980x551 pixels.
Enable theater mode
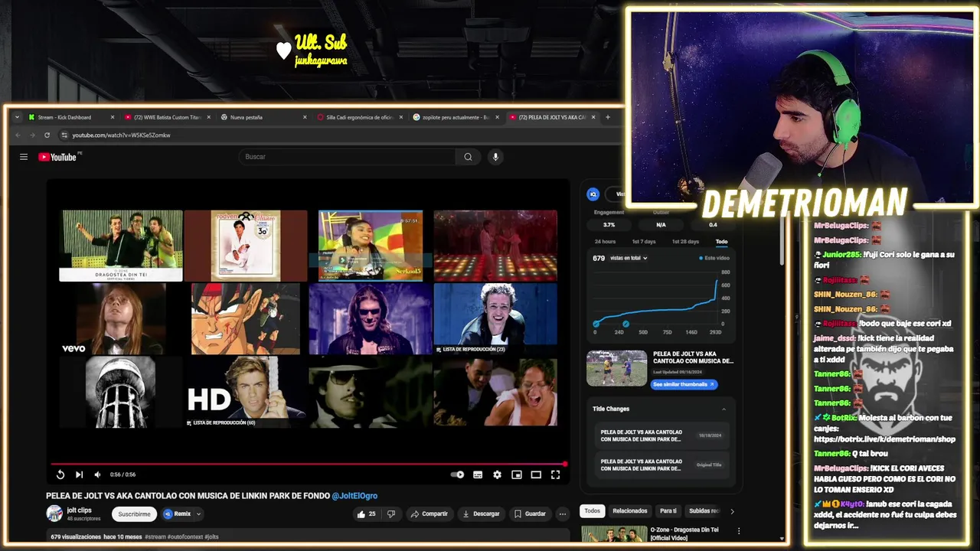(x=536, y=474)
